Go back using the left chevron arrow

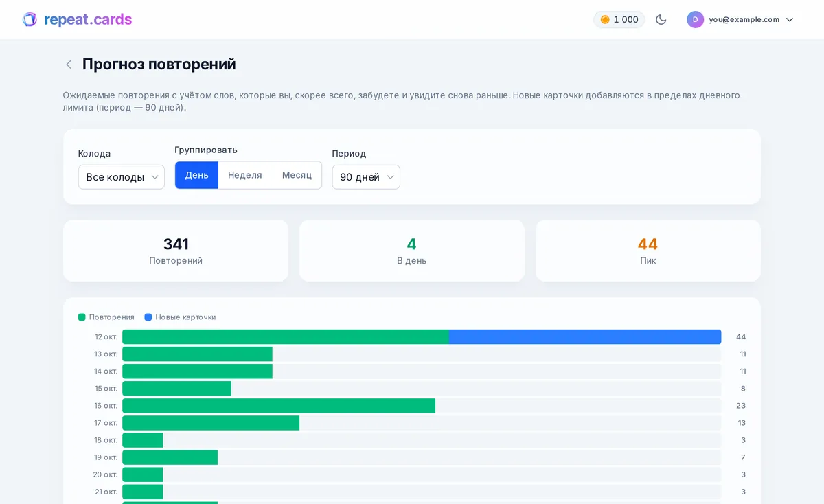coord(69,65)
